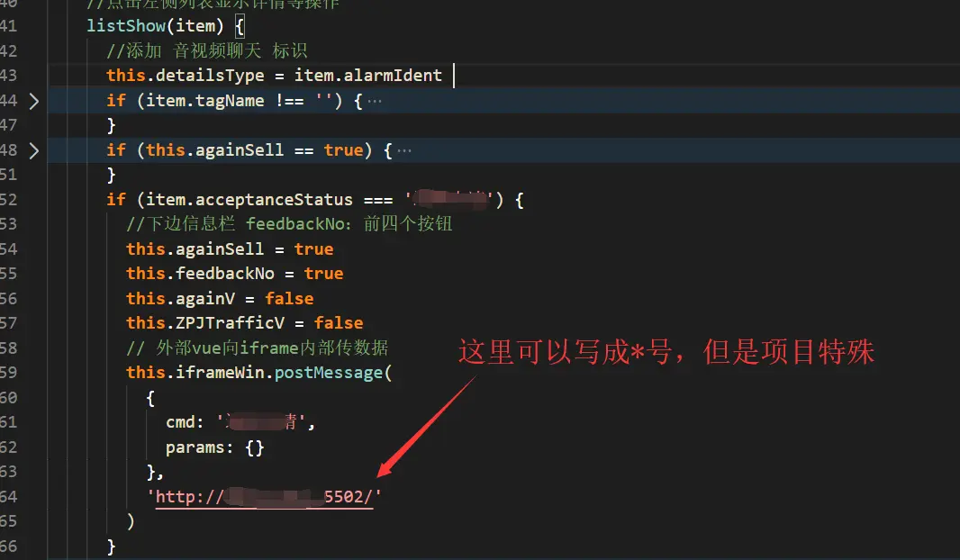
Task: Click the detailsType property on line 43
Action: tap(210, 76)
